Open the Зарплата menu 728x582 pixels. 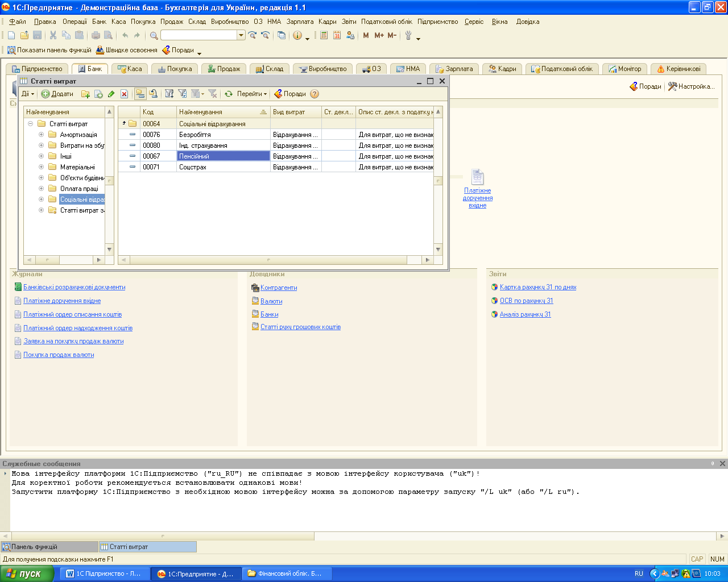300,22
